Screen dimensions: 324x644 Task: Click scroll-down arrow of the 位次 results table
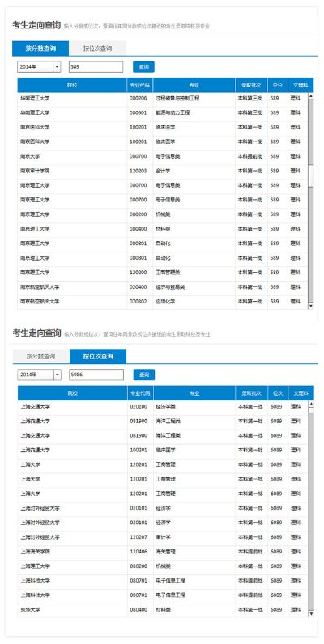(x=311, y=613)
